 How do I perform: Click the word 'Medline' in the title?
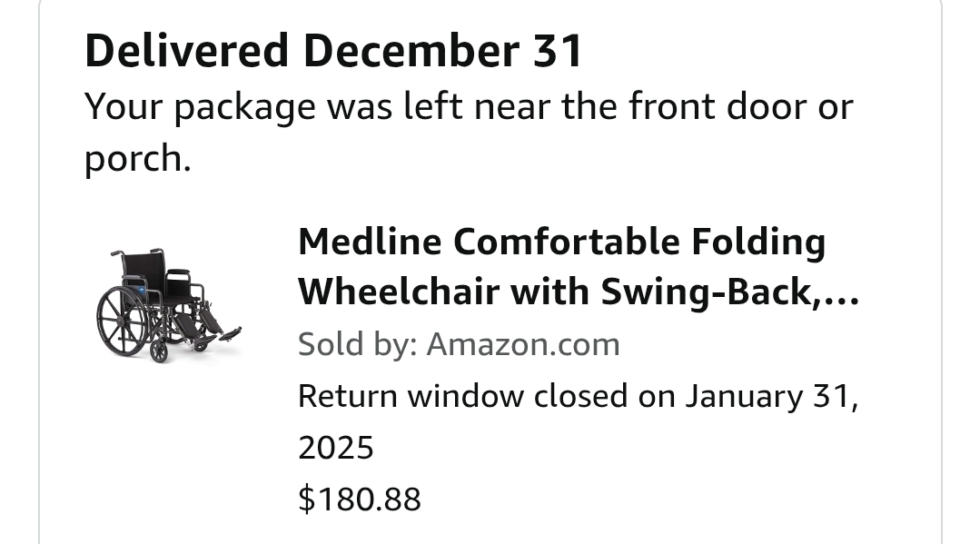[370, 242]
